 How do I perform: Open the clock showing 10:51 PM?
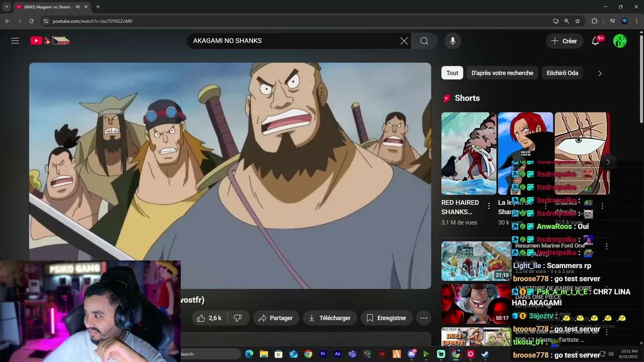629,354
